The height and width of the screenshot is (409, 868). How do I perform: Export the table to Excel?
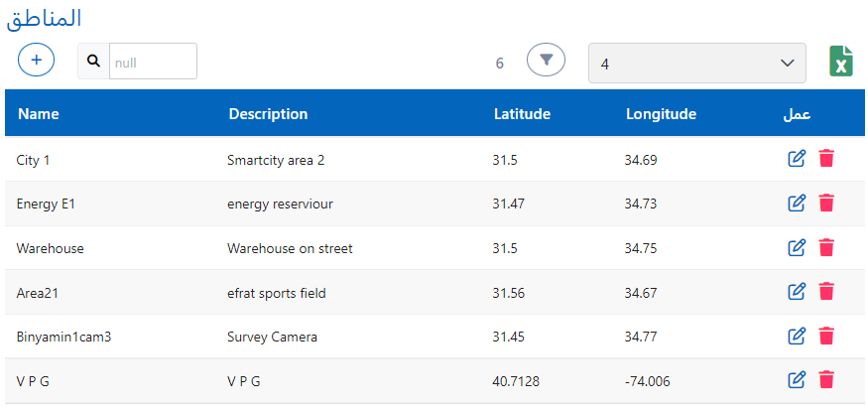coord(841,62)
